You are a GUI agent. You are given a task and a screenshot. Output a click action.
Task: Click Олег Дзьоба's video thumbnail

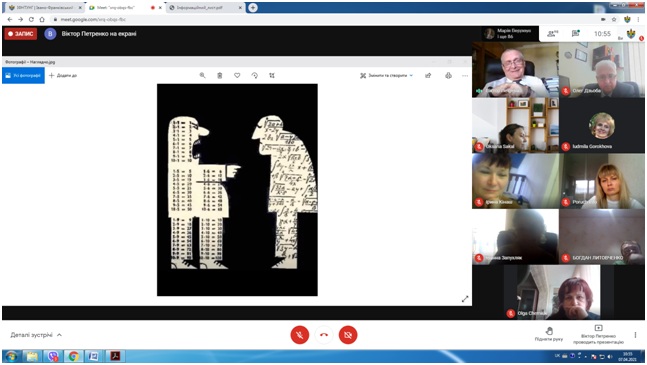point(602,70)
